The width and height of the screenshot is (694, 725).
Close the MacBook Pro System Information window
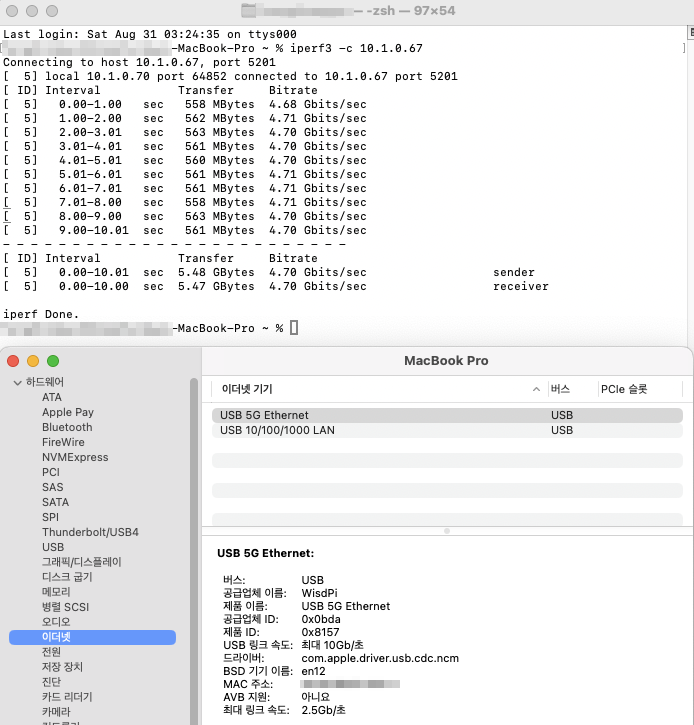click(x=13, y=361)
